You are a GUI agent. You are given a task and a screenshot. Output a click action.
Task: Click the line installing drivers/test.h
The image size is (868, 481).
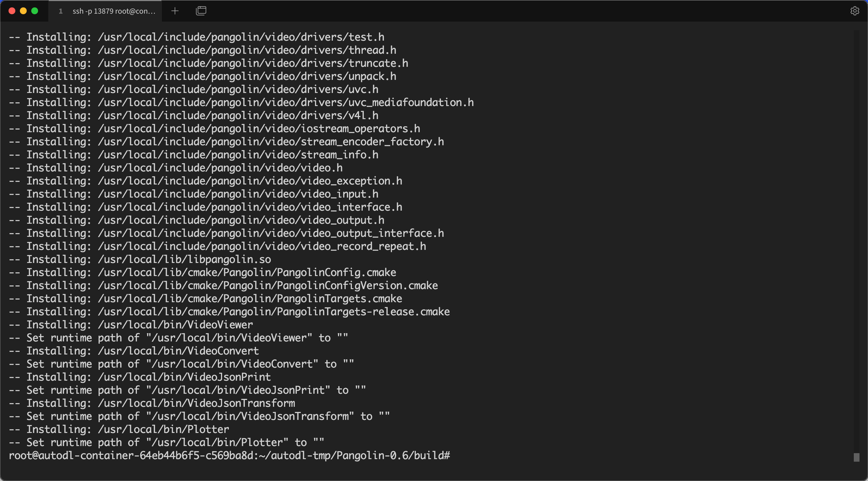click(197, 37)
